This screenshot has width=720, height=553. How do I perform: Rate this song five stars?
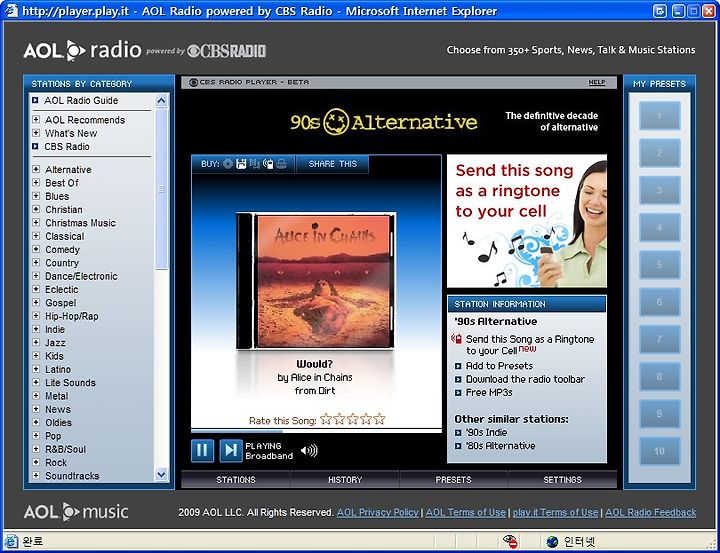(379, 419)
